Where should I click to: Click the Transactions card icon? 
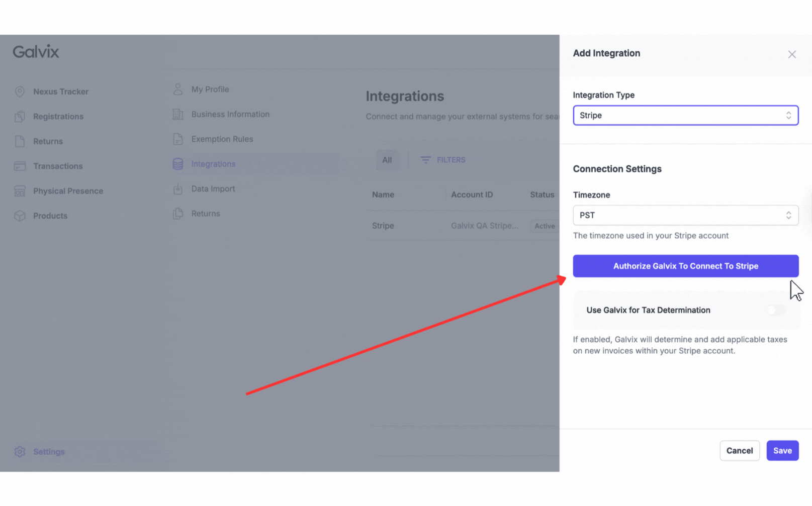point(20,166)
